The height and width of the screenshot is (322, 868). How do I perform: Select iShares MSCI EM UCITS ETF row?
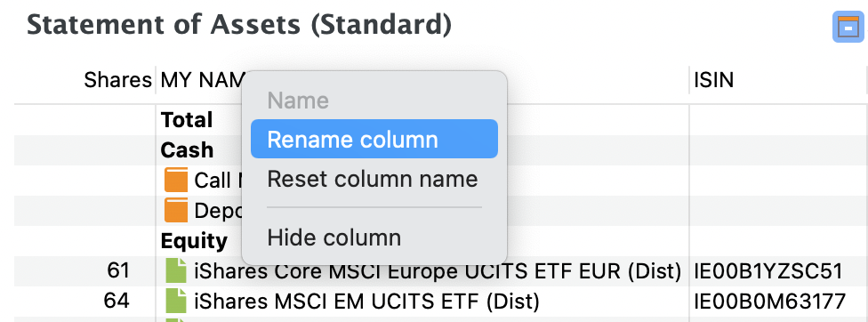[440, 301]
